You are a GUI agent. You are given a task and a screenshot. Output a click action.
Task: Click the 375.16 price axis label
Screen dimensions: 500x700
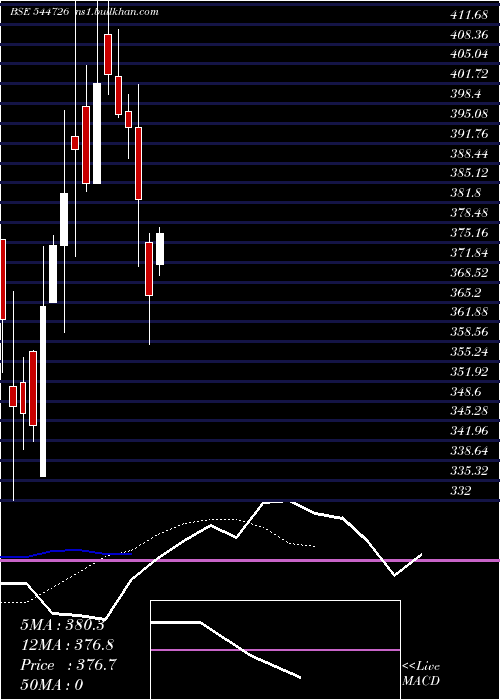(469, 233)
